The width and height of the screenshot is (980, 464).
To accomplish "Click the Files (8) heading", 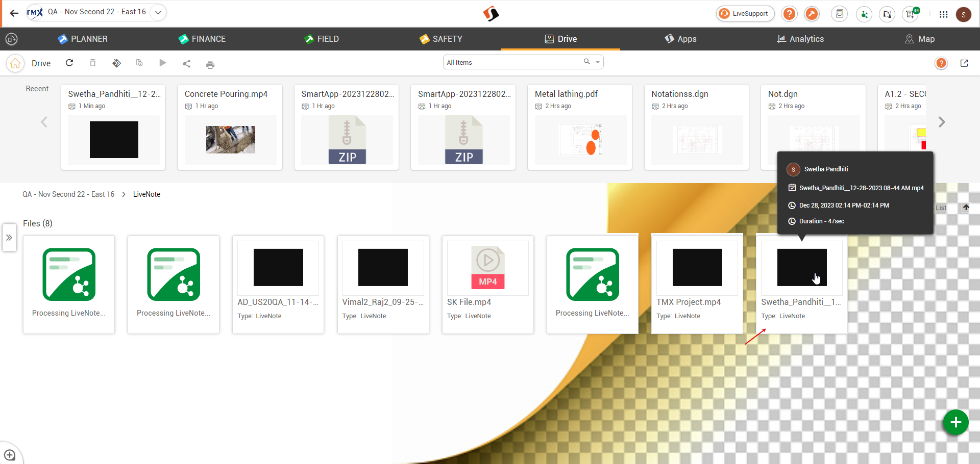I will 38,223.
